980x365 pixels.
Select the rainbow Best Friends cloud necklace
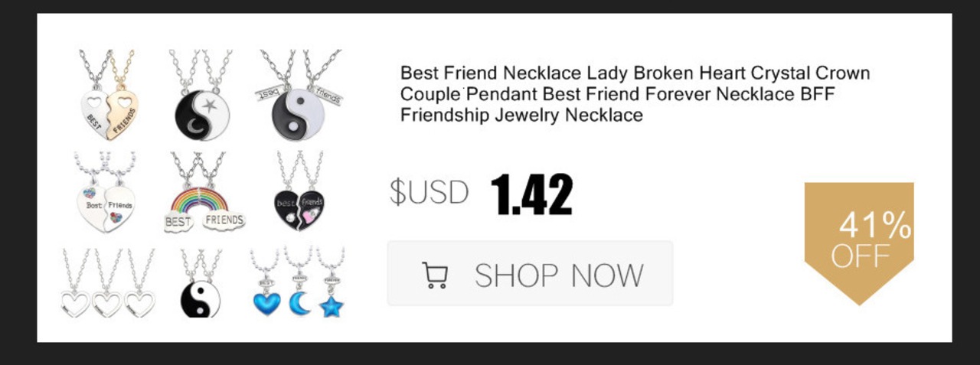pyautogui.click(x=204, y=192)
